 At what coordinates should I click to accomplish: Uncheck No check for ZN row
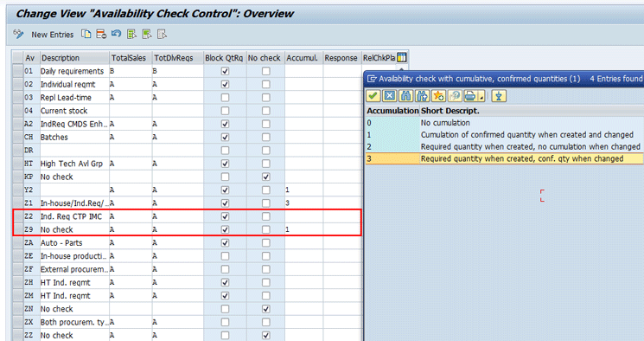coord(265,309)
